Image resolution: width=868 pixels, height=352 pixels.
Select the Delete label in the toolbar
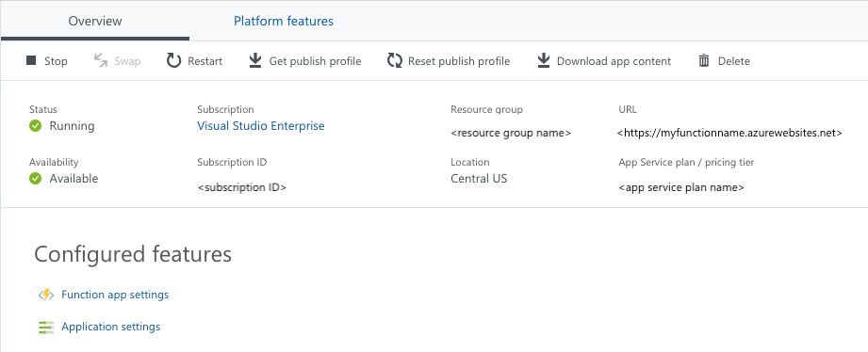pyautogui.click(x=734, y=61)
